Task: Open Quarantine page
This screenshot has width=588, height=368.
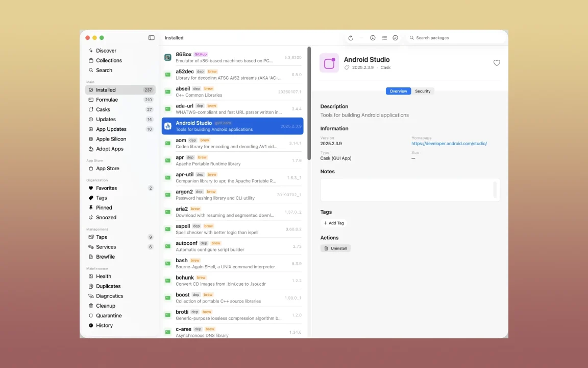Action: (x=120, y=315)
